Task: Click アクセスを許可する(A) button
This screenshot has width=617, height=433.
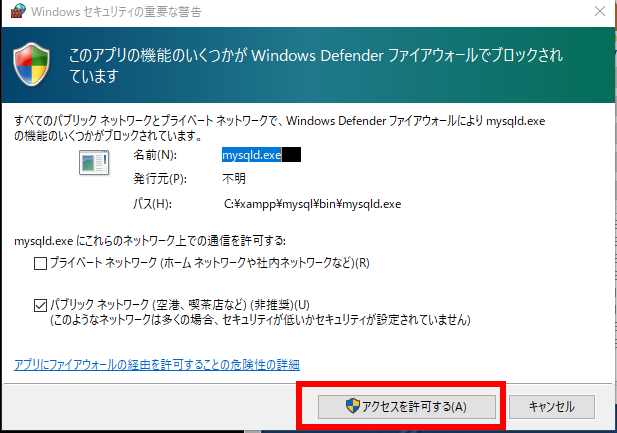Action: click(x=406, y=407)
